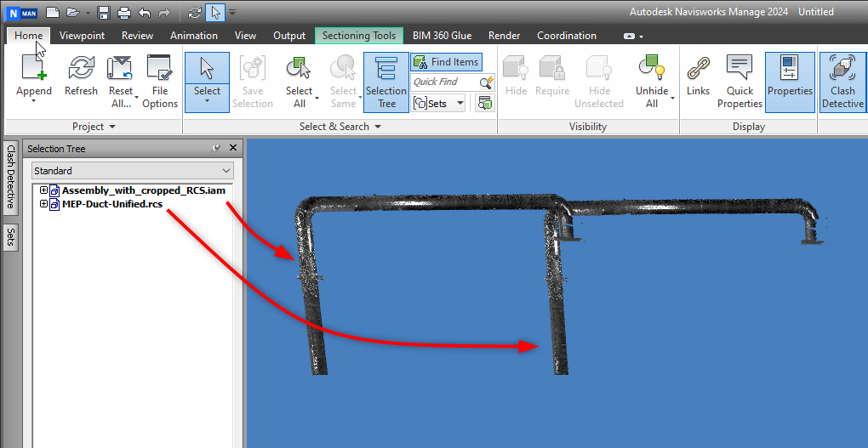Pin the Selection Tree panel with auto-hide icon
Screen dimensions: 868x448
pos(216,148)
